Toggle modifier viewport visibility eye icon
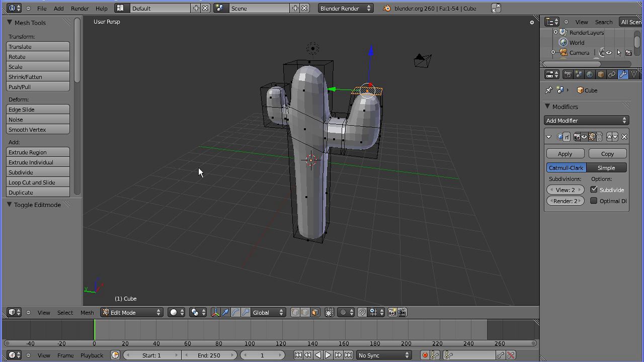Screen dimensions: 644x362 [584, 137]
